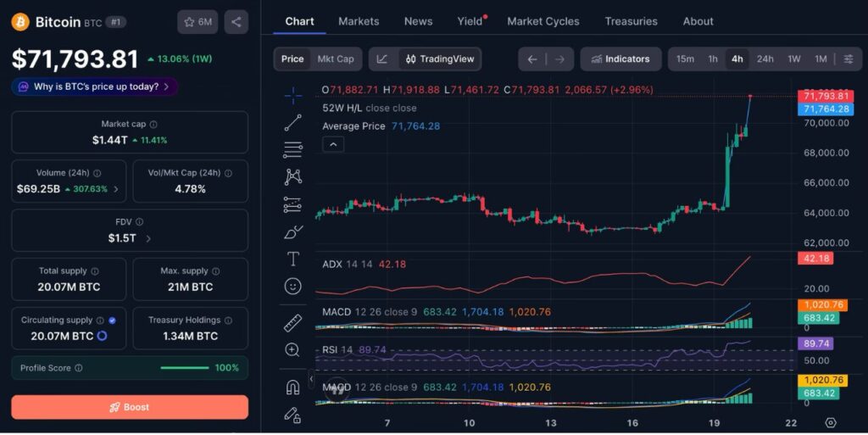
Task: Show Vol/Mkt Cap info icon
Action: point(228,173)
